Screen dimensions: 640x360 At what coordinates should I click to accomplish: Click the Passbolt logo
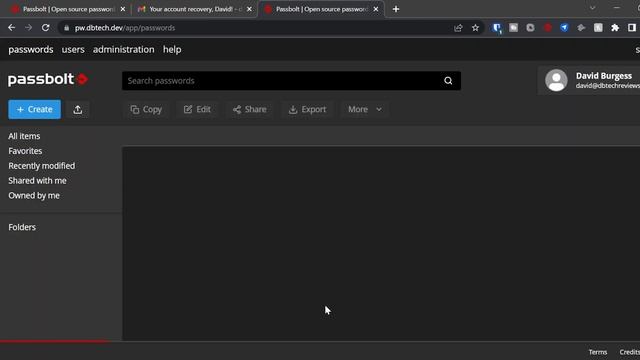[x=48, y=79]
